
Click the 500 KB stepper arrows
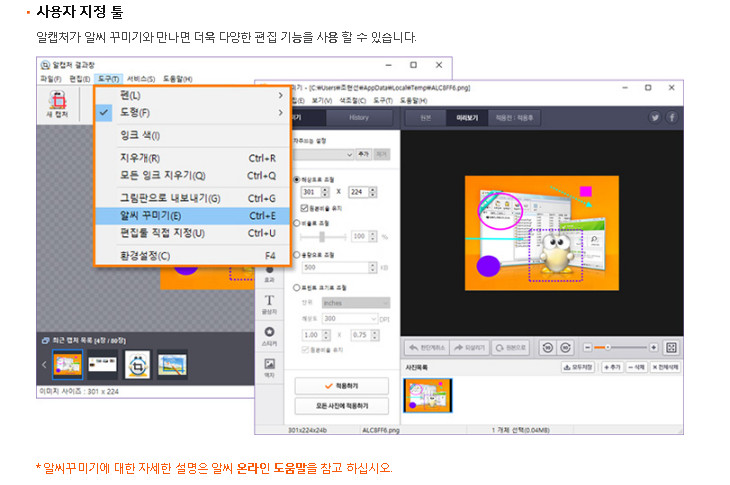tap(372, 267)
